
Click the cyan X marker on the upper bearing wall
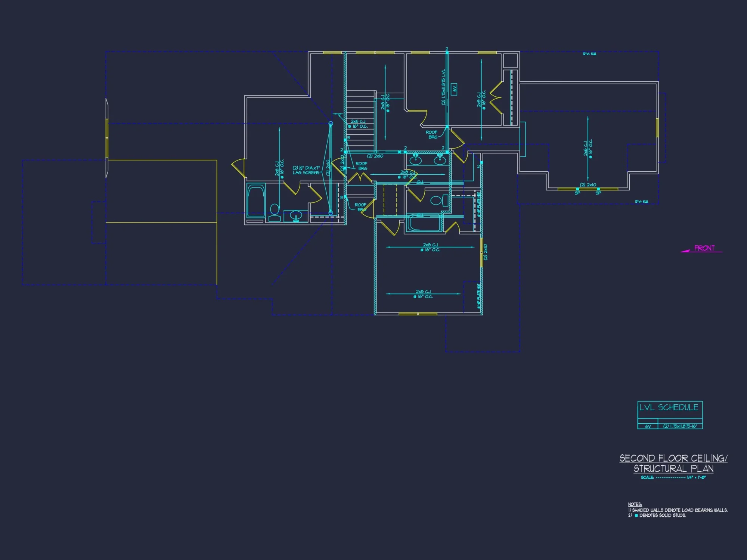399,151
